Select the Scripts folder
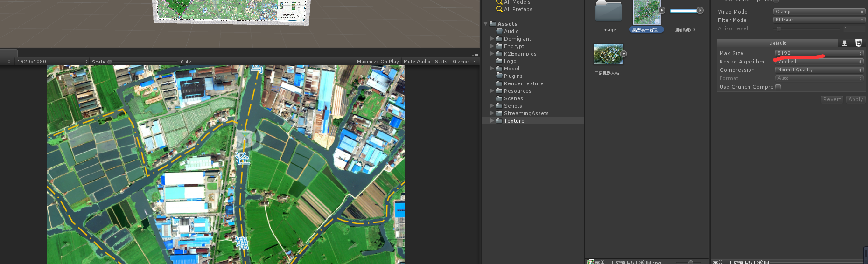 click(513, 106)
